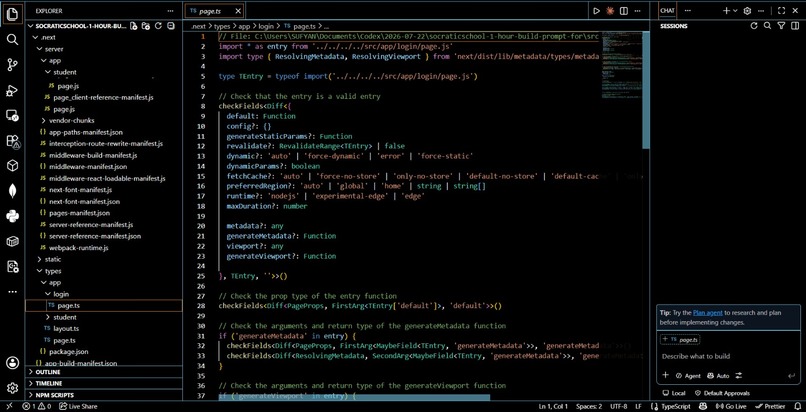Image resolution: width=806 pixels, height=412 pixels.
Task: Open errors and warnings status item
Action: (36, 406)
